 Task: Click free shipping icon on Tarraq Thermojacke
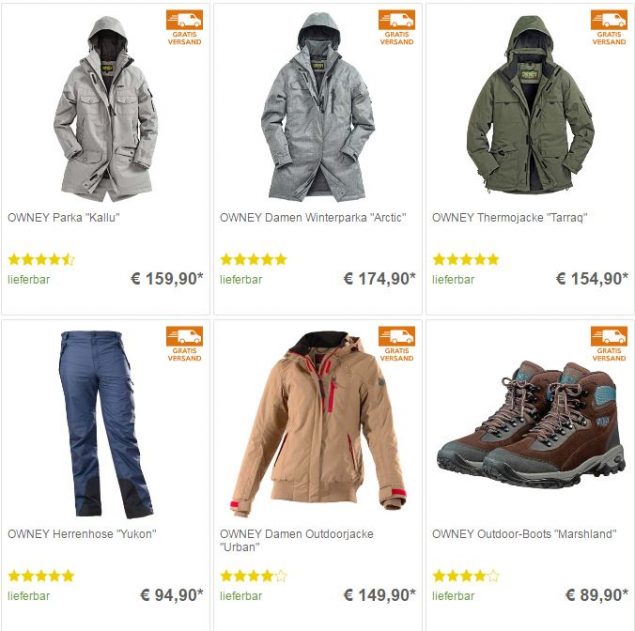click(x=609, y=28)
